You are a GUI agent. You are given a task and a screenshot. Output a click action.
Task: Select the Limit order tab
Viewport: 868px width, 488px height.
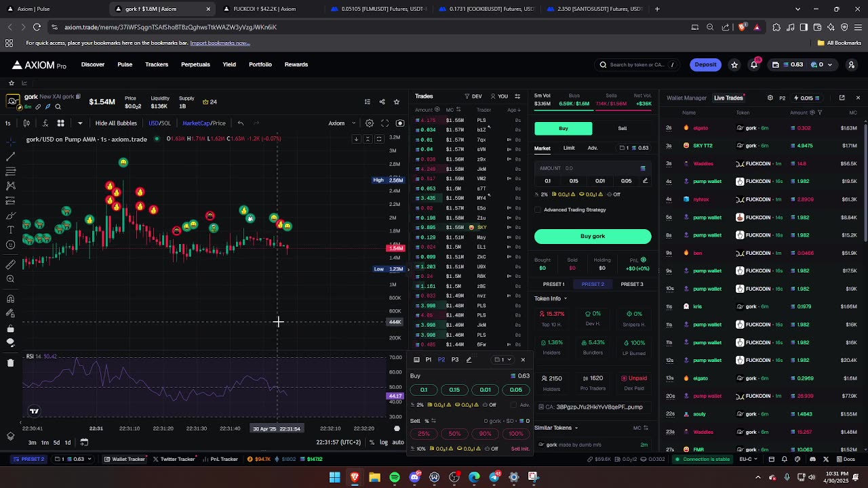(x=569, y=148)
